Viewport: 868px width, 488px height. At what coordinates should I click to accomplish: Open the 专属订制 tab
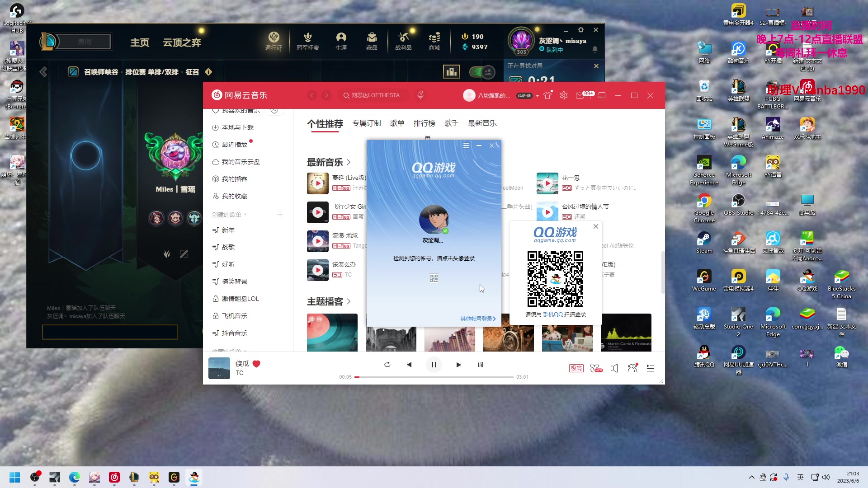pos(367,123)
